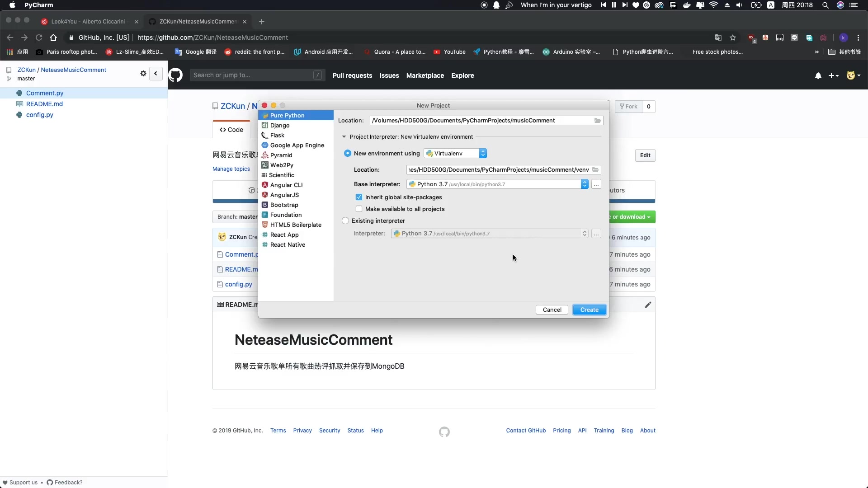Choose Scientific project type

tap(296, 175)
